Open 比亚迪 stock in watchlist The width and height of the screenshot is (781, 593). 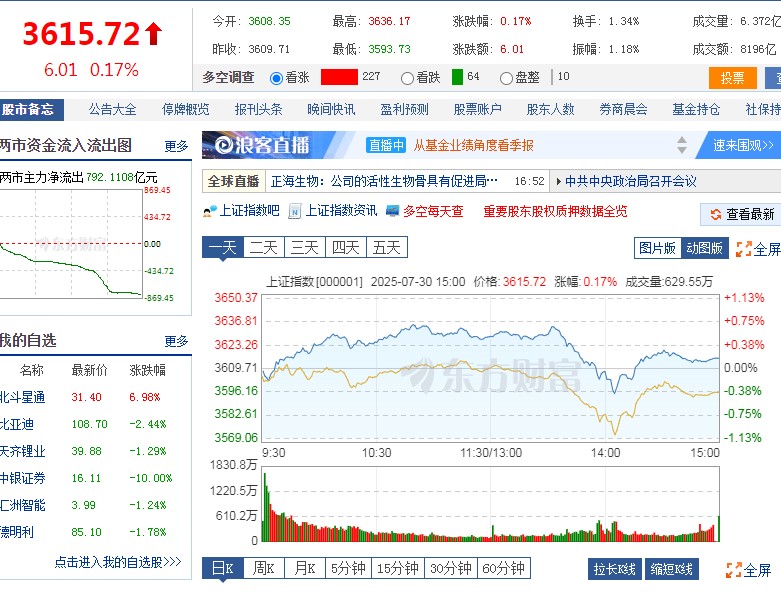point(17,424)
